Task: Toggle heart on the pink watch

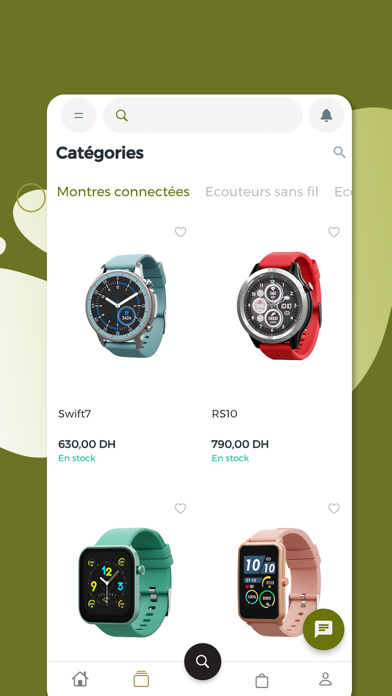Action: coord(334,508)
